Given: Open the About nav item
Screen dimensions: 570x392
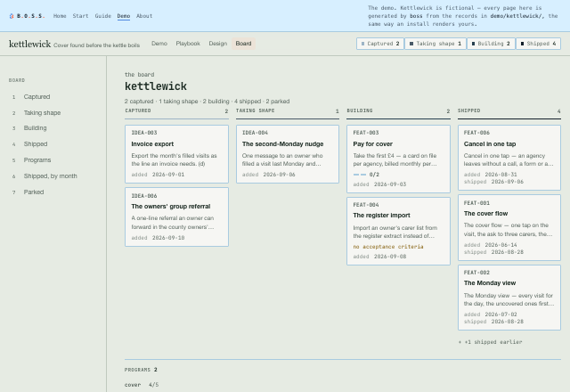Looking at the screenshot, I should [144, 16].
